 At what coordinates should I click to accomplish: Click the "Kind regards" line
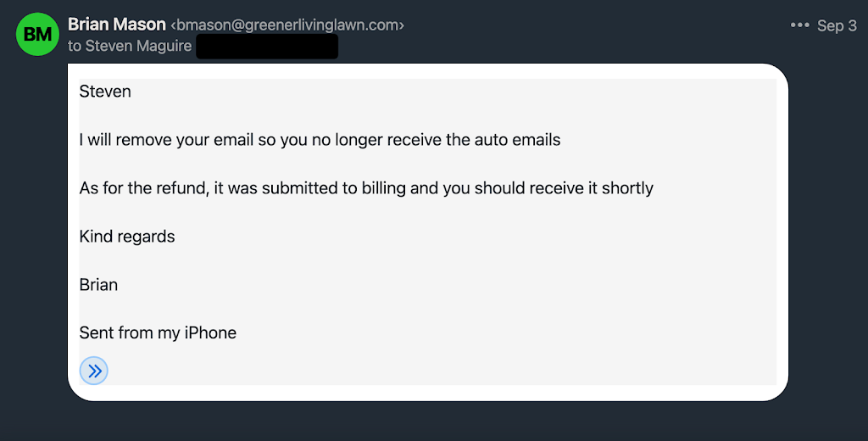point(127,237)
